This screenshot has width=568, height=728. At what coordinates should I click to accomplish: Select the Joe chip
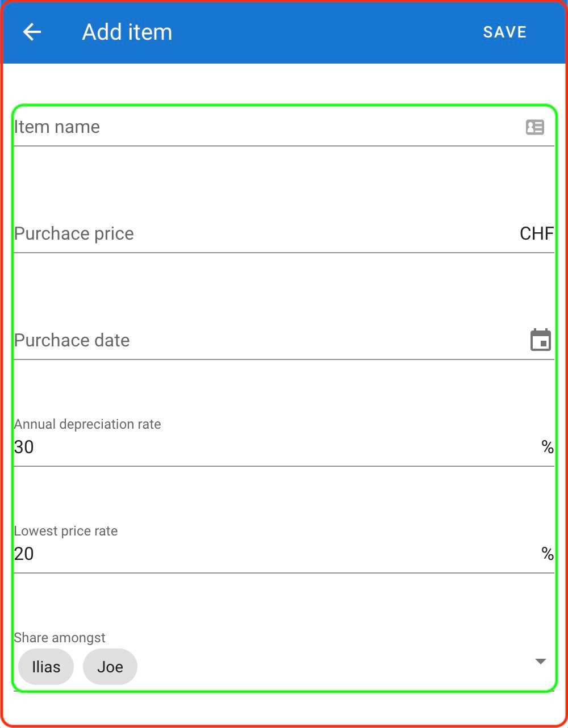click(110, 667)
